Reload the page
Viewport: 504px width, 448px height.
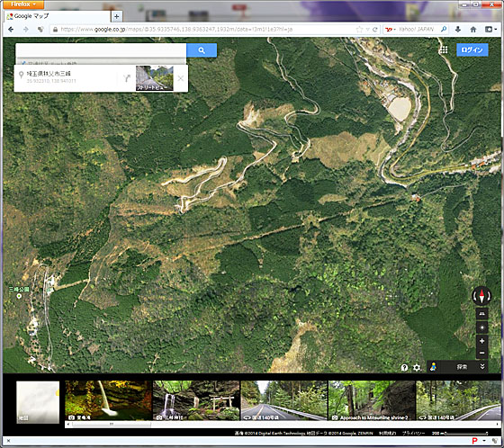(x=374, y=30)
